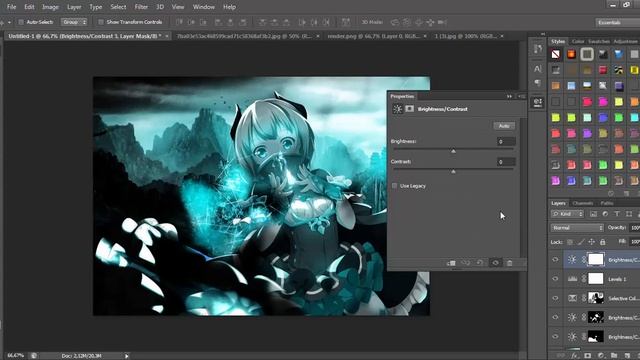Click the 3D slide camera icon in options bar
The height and width of the screenshot is (360, 640).
pos(430,22)
